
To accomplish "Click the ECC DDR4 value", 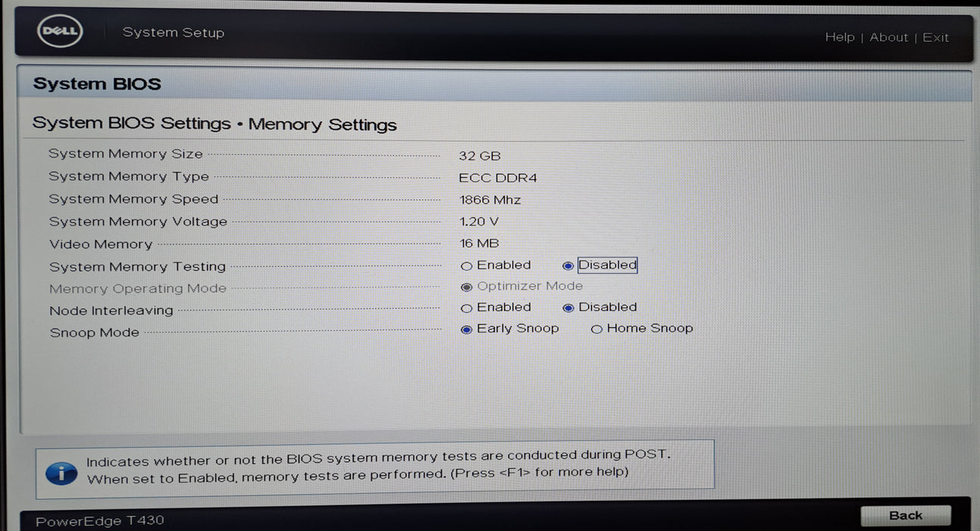I will pyautogui.click(x=498, y=178).
